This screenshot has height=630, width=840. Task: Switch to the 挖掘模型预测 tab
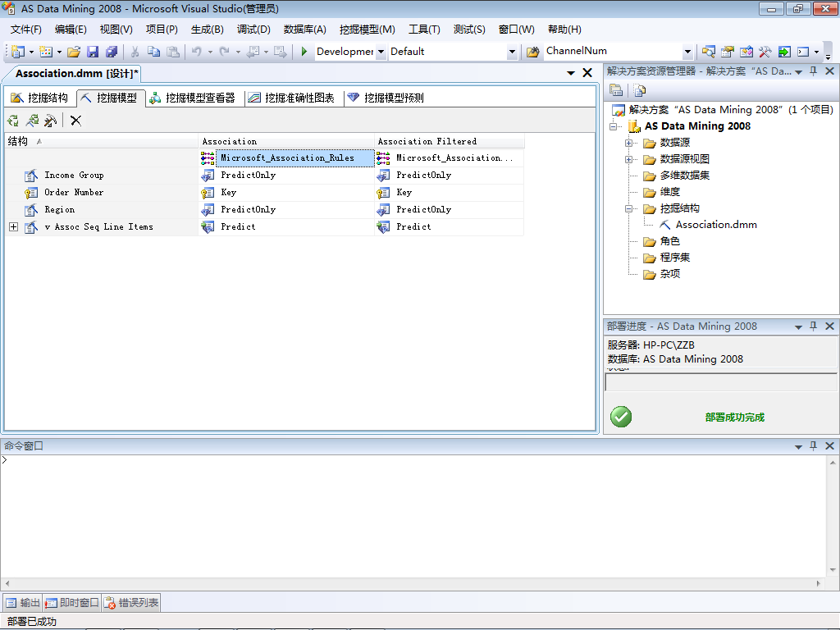pos(386,98)
